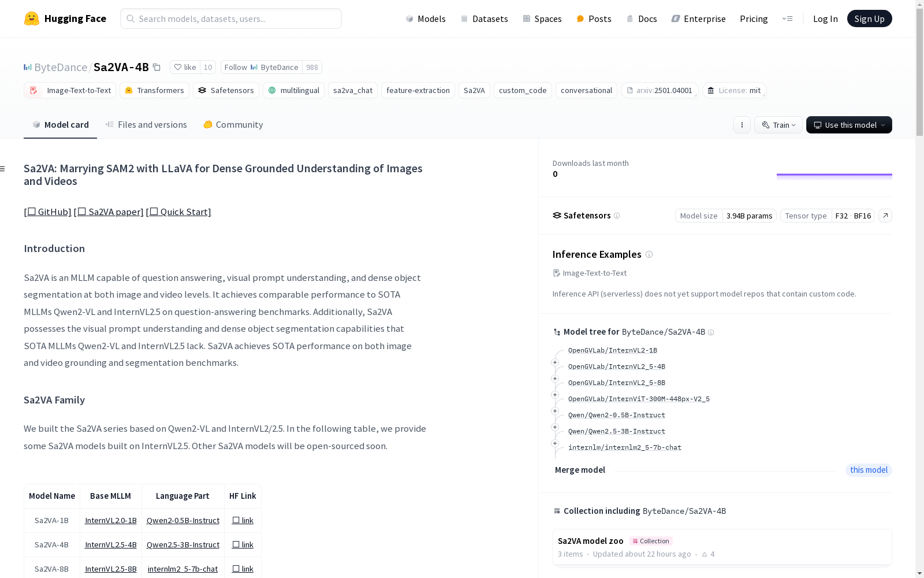The height and width of the screenshot is (578, 924).
Task: Open the Sa2VA paper link
Action: tap(109, 212)
